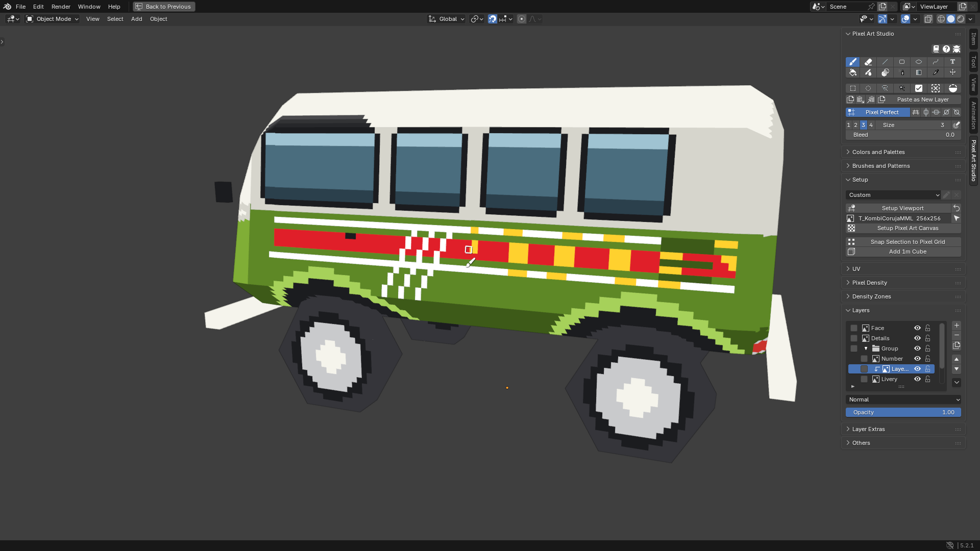Hide the Details layer with eye icon
980x551 pixels.
pyautogui.click(x=917, y=338)
